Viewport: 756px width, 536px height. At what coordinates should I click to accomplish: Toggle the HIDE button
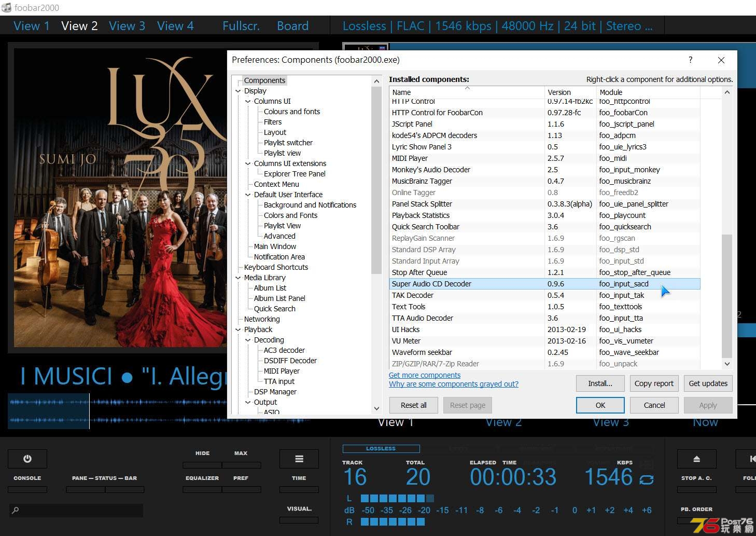(202, 465)
